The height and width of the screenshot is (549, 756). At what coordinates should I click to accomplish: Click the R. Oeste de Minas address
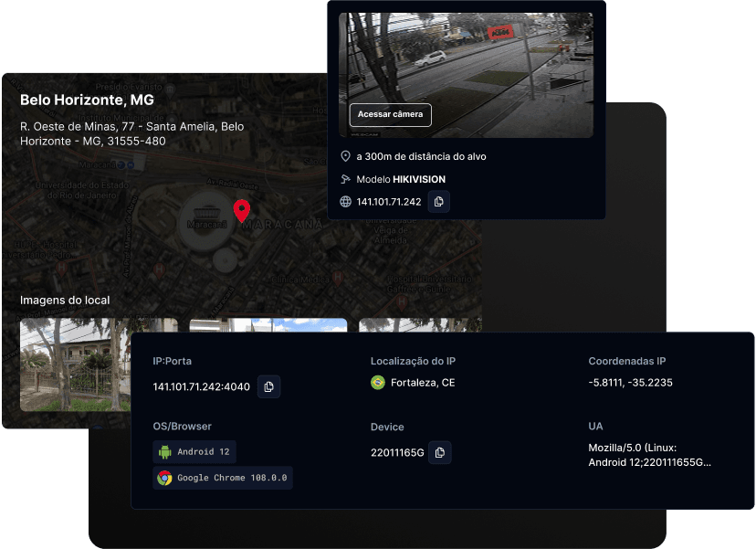[131, 133]
